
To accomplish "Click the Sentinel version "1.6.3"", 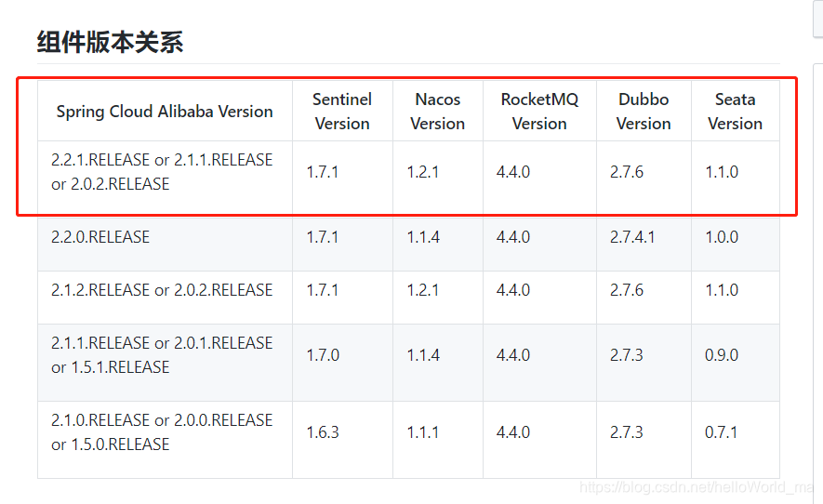I will (323, 432).
